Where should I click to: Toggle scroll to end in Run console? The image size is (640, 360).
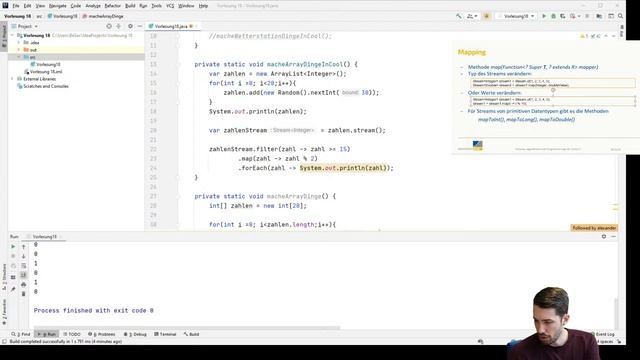[x=24, y=275]
